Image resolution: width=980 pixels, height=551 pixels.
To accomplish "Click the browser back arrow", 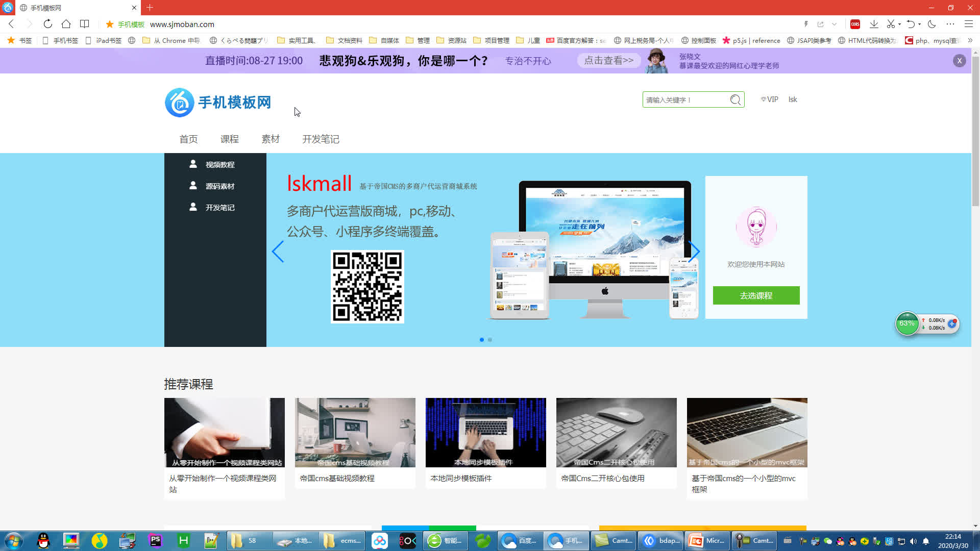I will (11, 24).
